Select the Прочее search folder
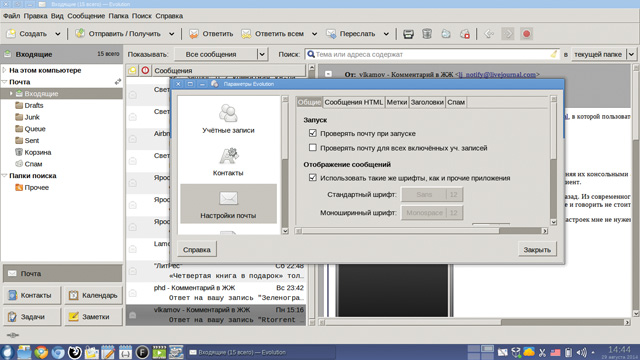This screenshot has width=640, height=360. click(x=36, y=187)
